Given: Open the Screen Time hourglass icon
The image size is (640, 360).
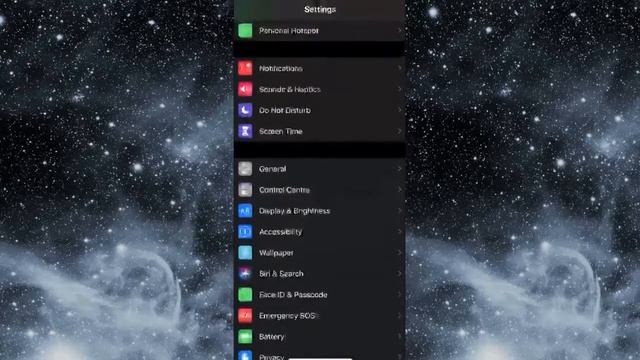Looking at the screenshot, I should point(245,131).
